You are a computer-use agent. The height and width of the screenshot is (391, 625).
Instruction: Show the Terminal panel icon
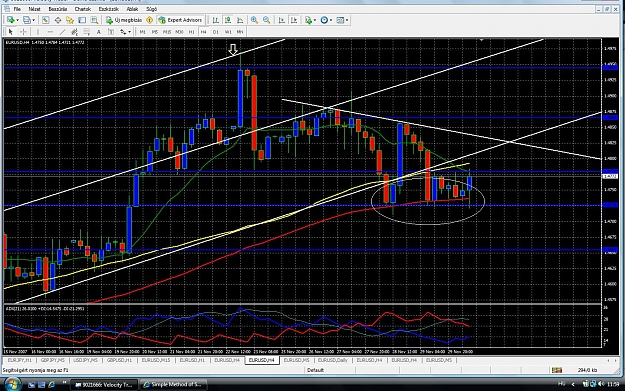click(x=82, y=20)
